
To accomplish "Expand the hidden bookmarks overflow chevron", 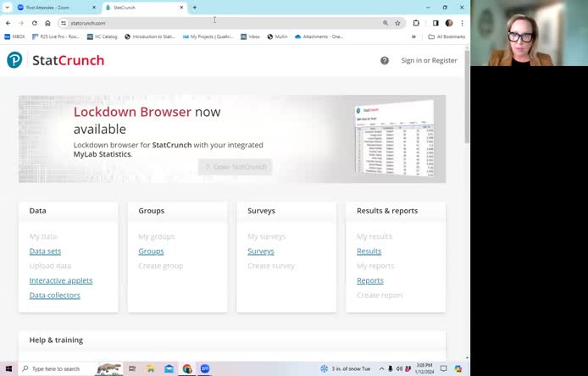I will pos(413,36).
